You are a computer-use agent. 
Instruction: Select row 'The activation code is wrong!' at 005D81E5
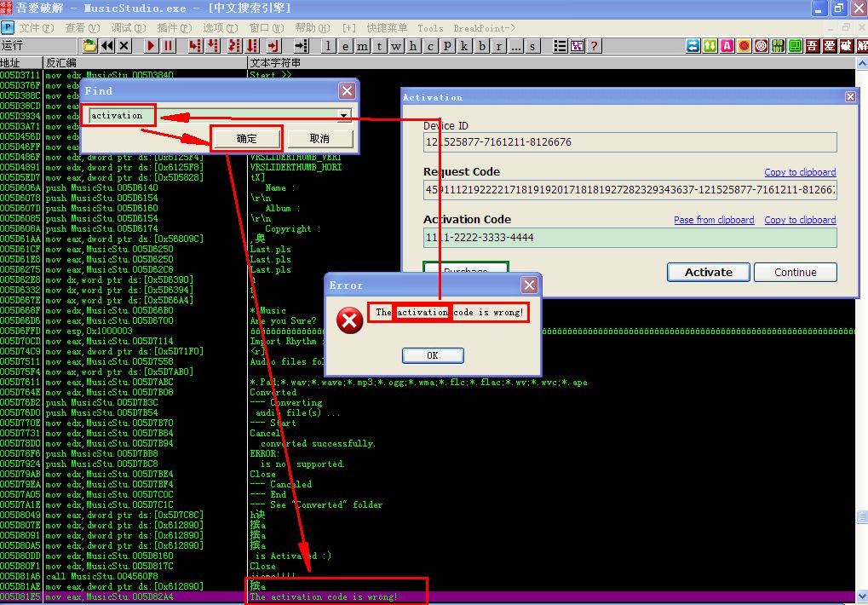(x=428, y=596)
